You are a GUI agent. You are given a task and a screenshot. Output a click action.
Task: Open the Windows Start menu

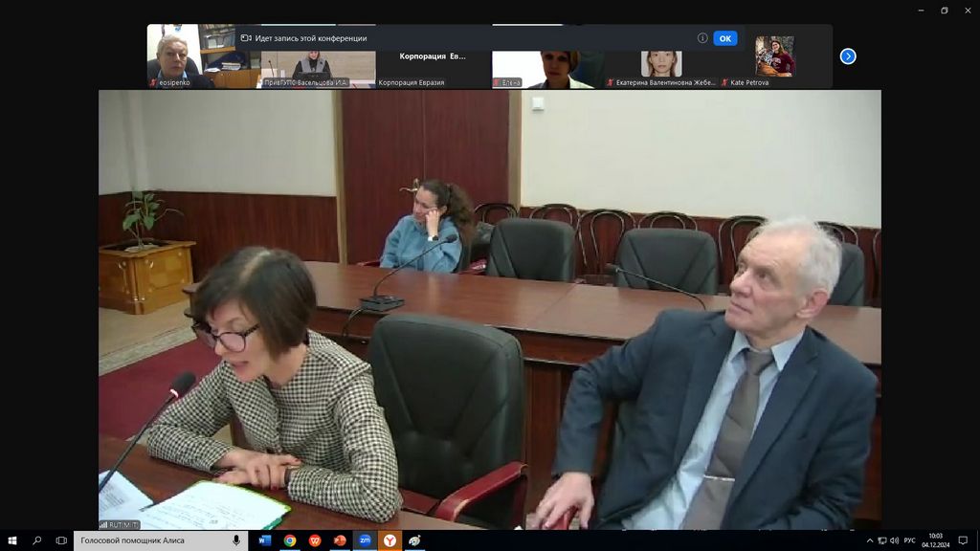point(12,540)
